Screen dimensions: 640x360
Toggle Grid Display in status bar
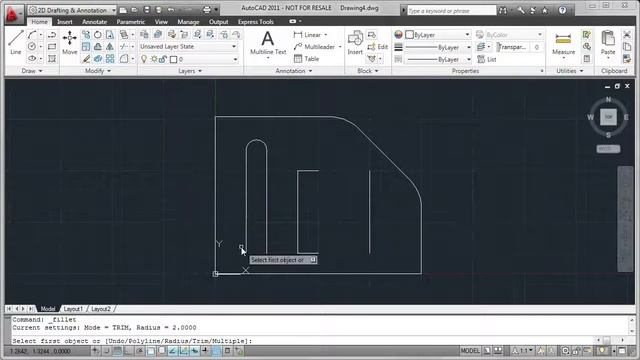(x=118, y=351)
